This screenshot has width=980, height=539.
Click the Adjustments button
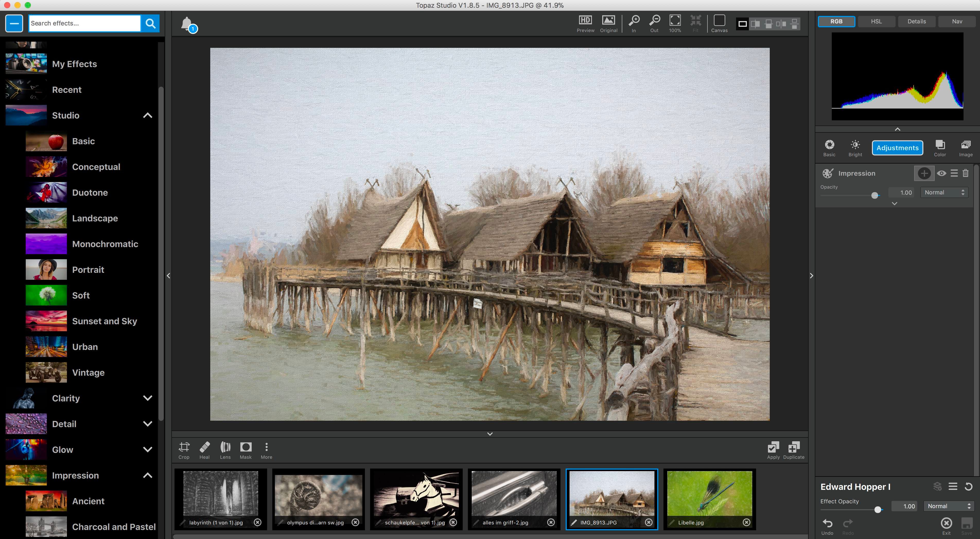pos(897,148)
